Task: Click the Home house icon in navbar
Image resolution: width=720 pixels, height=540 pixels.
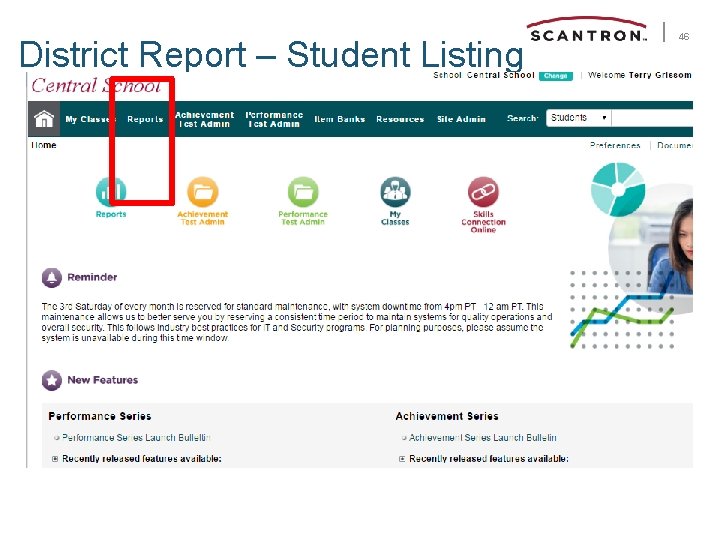Action: (44, 119)
